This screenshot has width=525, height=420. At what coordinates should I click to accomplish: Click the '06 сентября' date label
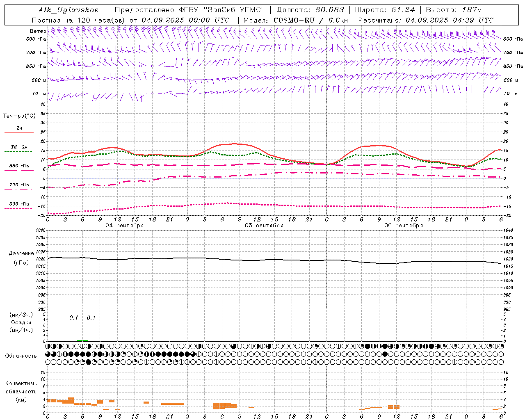404,226
